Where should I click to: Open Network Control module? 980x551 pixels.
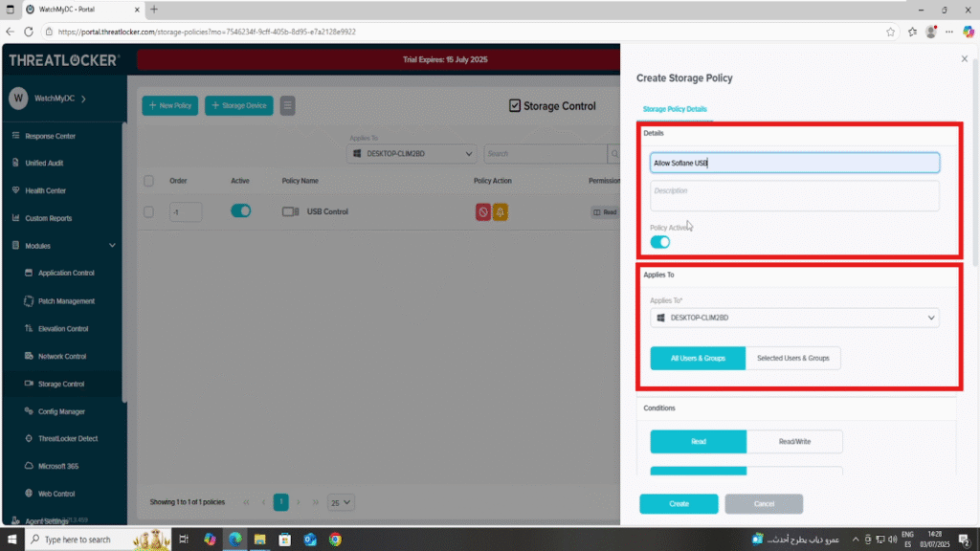coord(62,356)
